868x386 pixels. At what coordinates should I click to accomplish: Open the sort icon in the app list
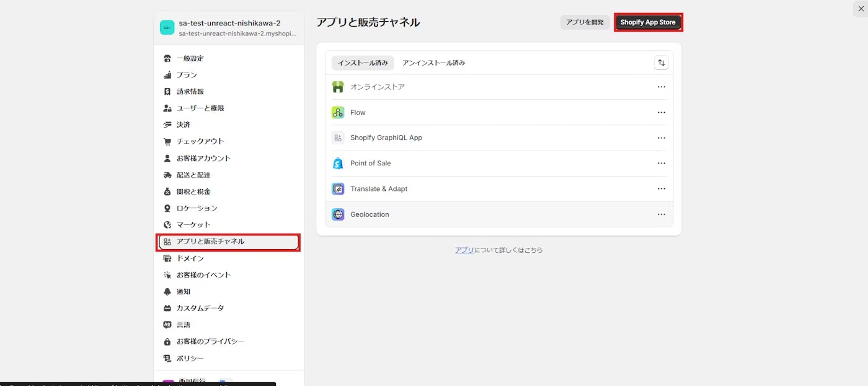(661, 62)
